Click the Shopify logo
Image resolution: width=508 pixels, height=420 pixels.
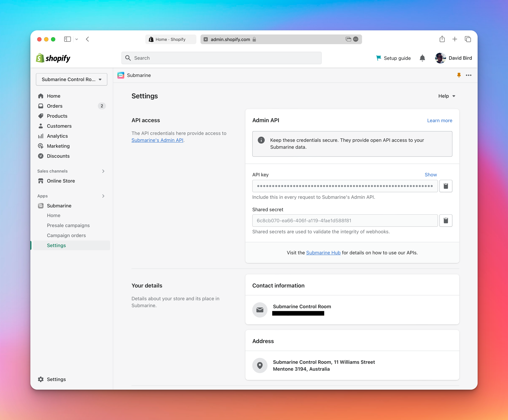(x=53, y=58)
